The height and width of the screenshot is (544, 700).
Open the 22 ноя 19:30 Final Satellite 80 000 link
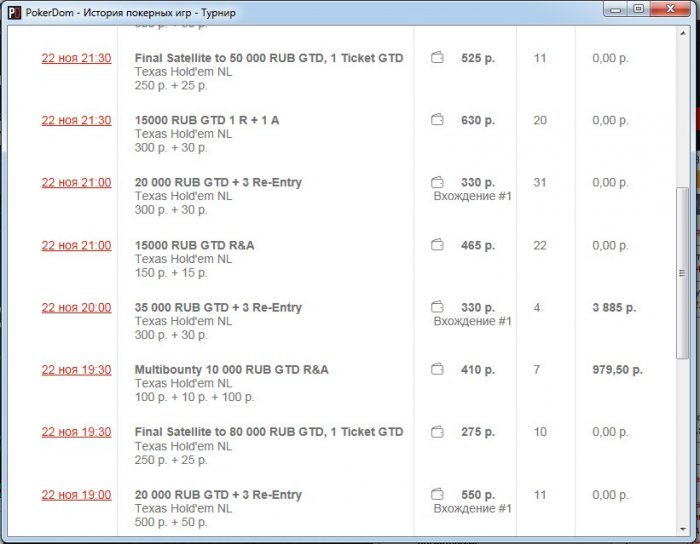click(76, 432)
